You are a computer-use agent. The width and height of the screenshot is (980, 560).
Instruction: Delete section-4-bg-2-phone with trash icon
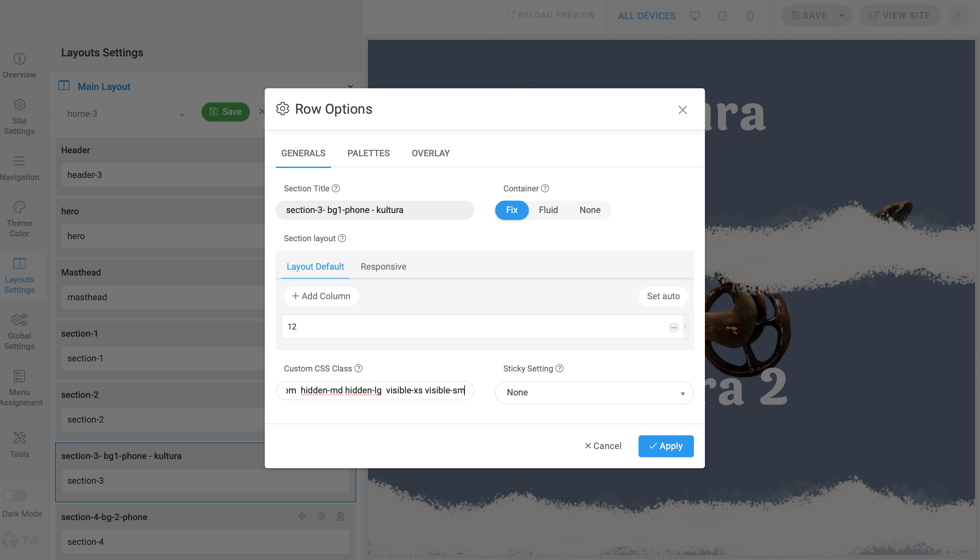click(340, 516)
